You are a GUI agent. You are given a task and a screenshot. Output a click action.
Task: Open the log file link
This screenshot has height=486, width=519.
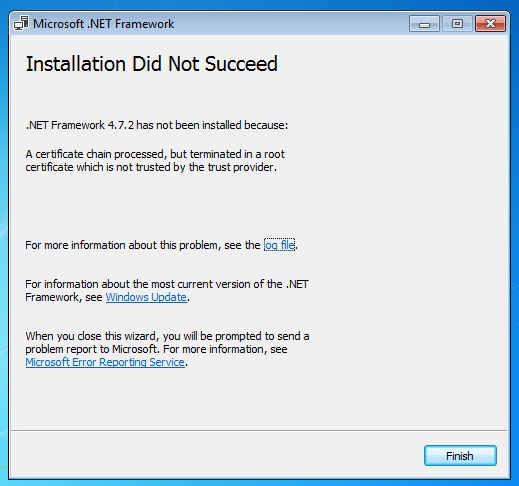(279, 245)
